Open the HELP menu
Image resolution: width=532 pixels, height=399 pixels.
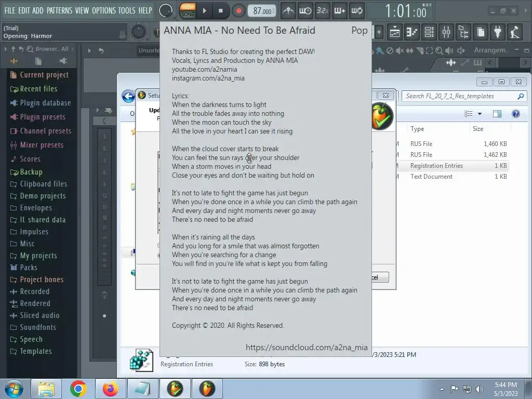click(x=145, y=10)
